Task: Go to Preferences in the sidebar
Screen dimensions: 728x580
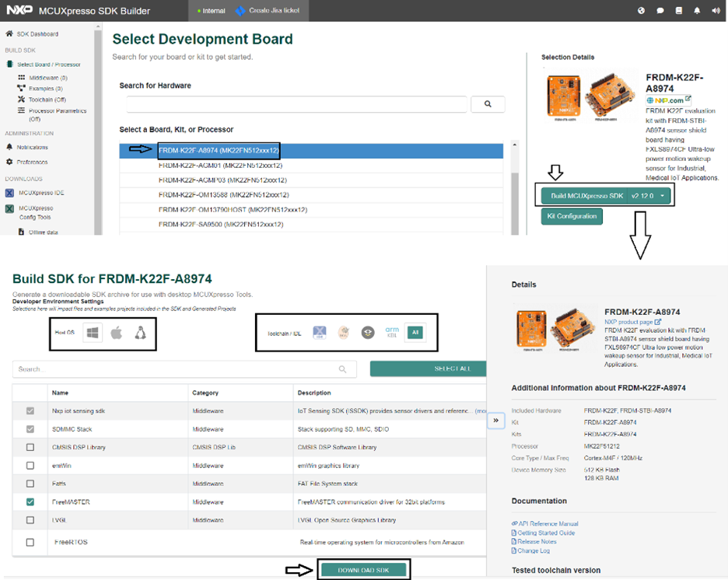Action: tap(33, 162)
